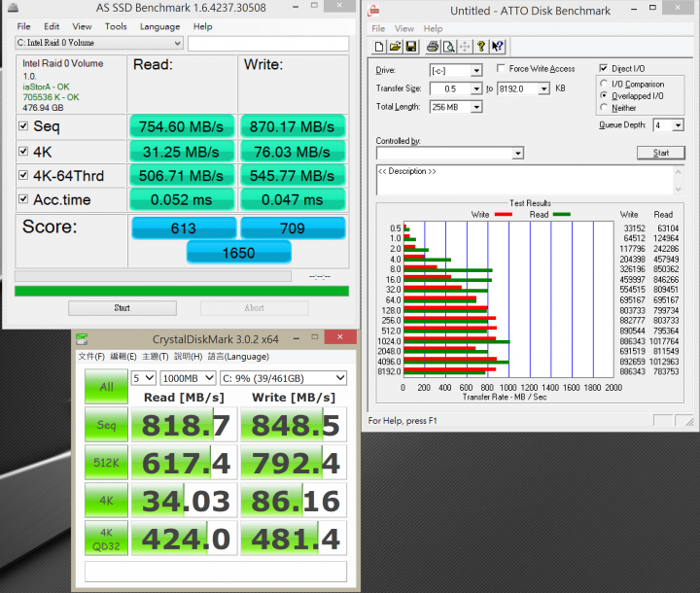Viewport: 700px width, 593px height.
Task: Open the Transfer Size 8192.0 dropdown
Action: coord(543,88)
